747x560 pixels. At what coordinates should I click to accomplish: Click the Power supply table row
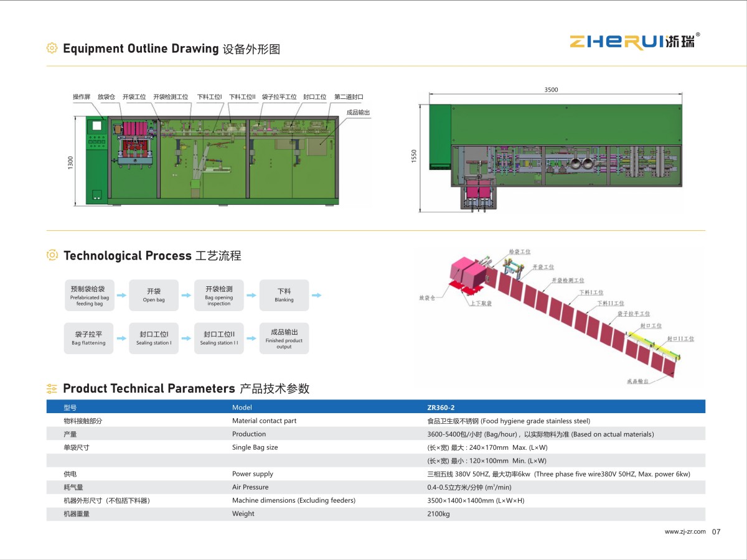pyautogui.click(x=376, y=474)
